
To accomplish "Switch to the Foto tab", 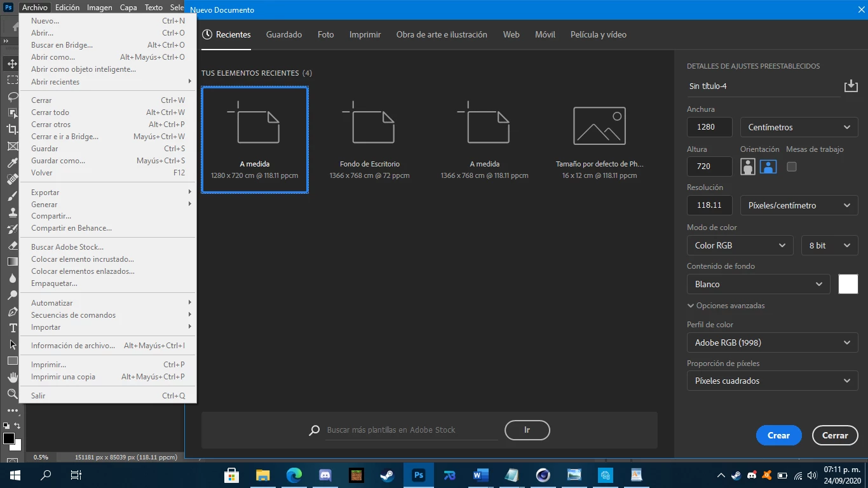I will tap(325, 34).
